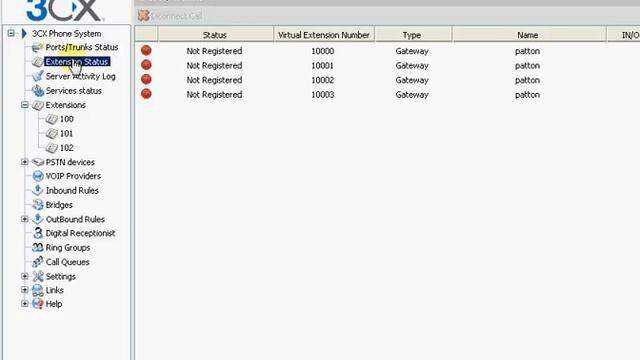Click the Settings tools icon
Screen dimensions: 640x360
tap(38, 276)
